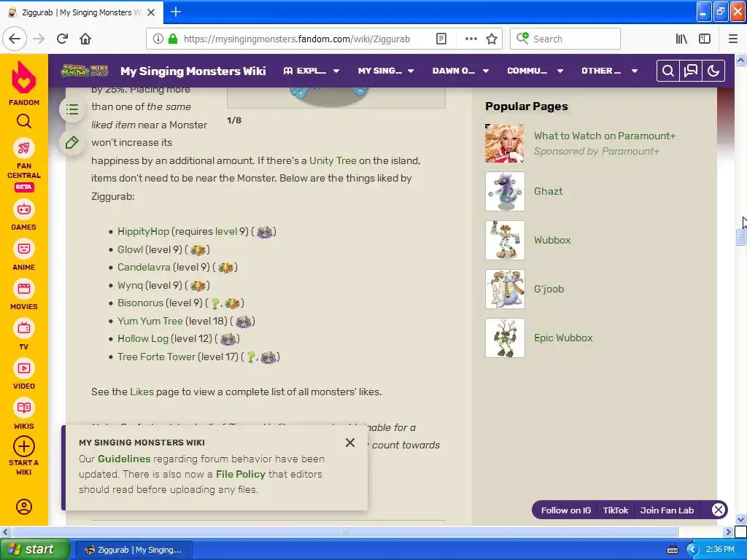Click the address bar URL
The image size is (747, 560).
297,39
